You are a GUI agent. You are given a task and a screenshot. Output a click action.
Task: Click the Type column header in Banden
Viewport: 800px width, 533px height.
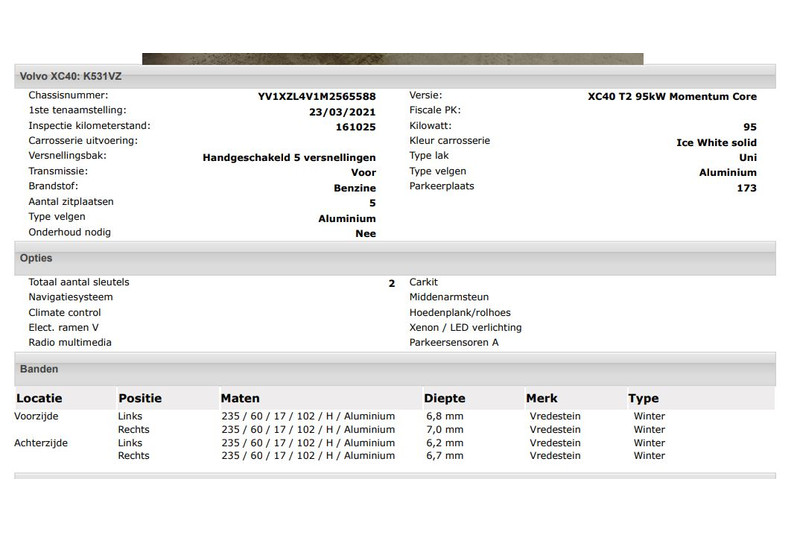643,398
